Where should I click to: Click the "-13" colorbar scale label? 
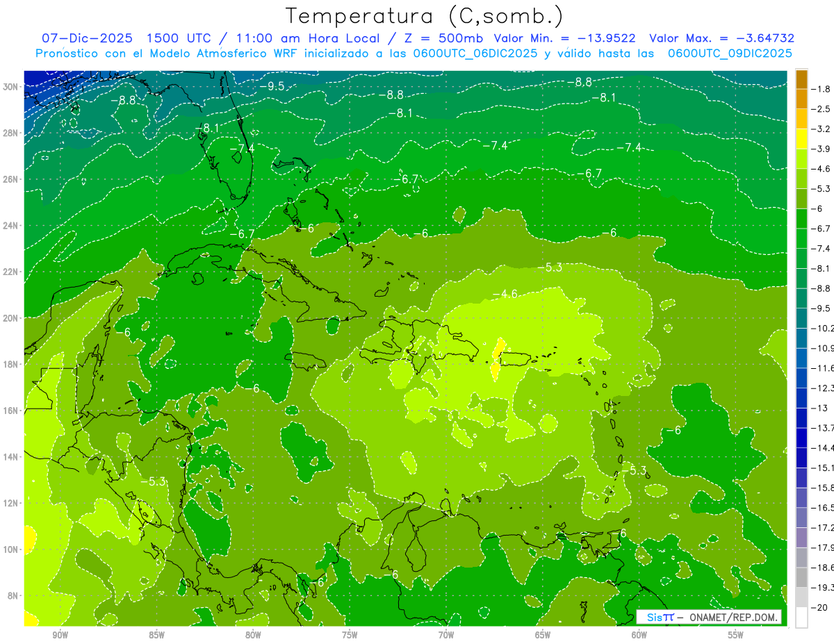click(819, 408)
